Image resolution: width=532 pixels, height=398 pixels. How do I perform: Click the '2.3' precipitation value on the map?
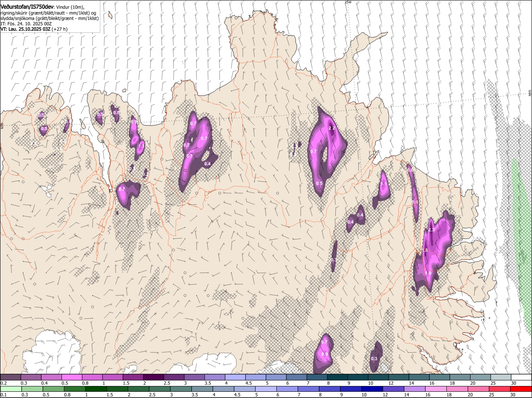(x=431, y=230)
